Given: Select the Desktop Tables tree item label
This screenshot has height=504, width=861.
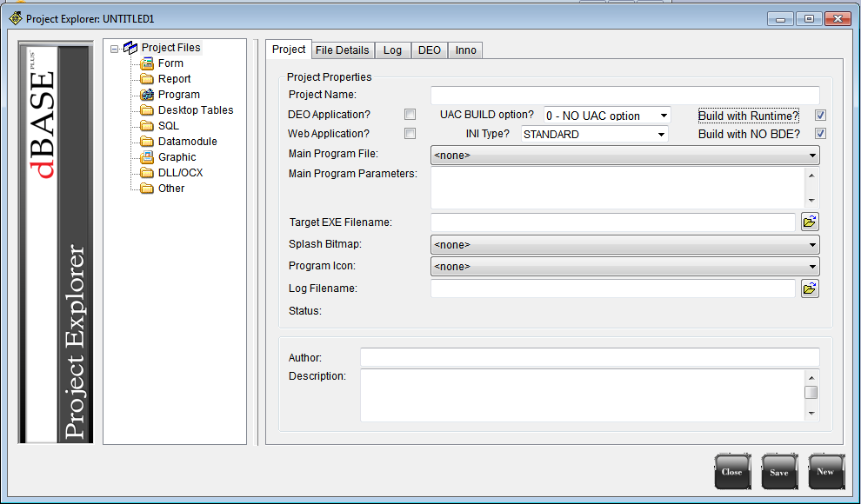Looking at the screenshot, I should pos(196,110).
